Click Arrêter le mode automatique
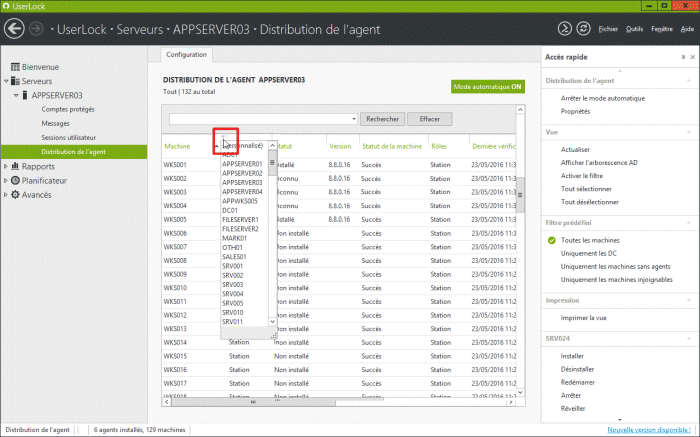The height and width of the screenshot is (437, 700). tap(603, 98)
